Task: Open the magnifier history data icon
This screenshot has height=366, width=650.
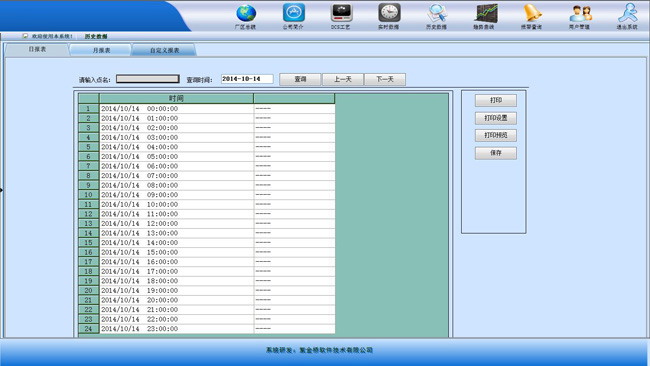Action: tap(437, 13)
